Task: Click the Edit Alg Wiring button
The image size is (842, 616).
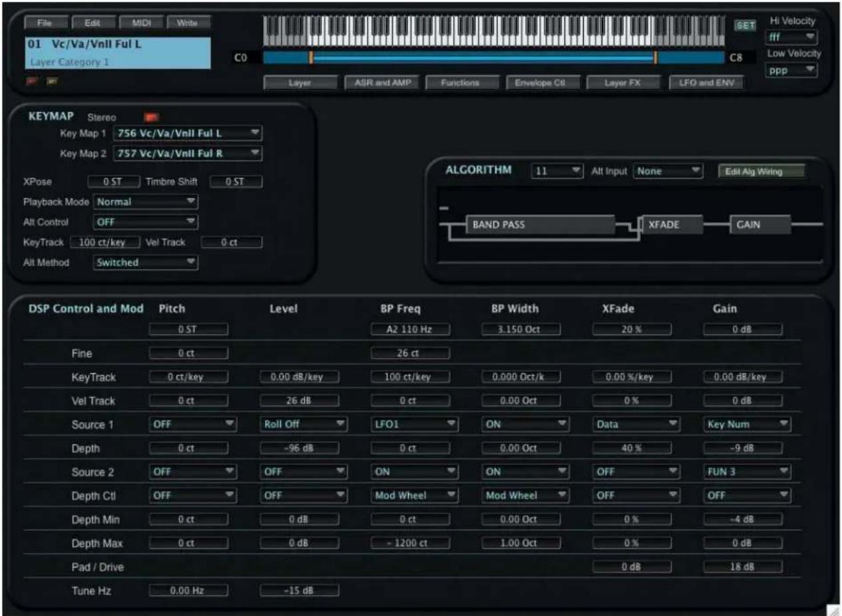Action: 761,172
